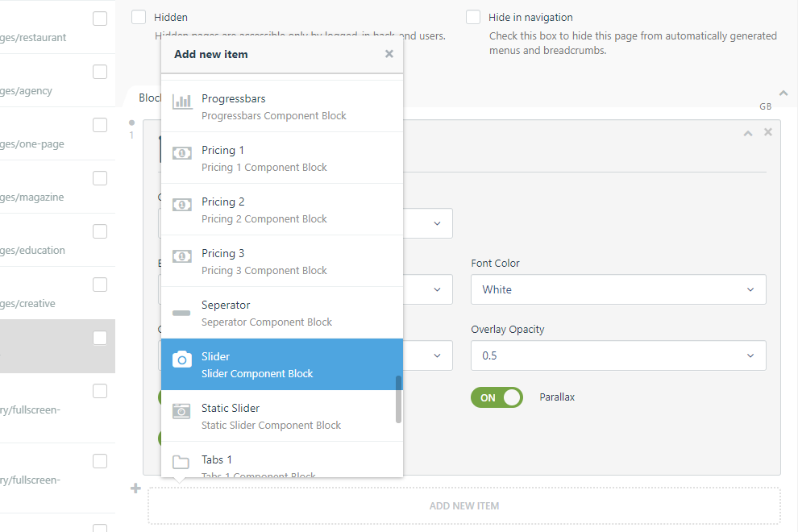Pick the Seperator Component Block

282,313
